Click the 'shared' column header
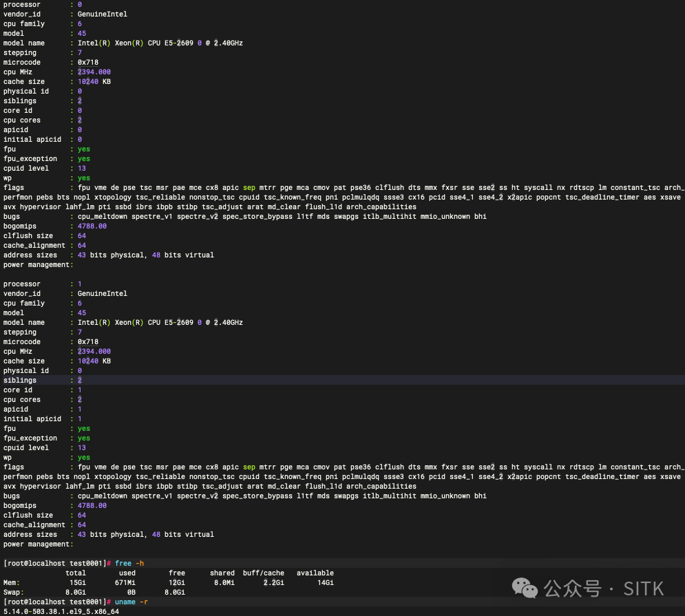 coord(222,573)
